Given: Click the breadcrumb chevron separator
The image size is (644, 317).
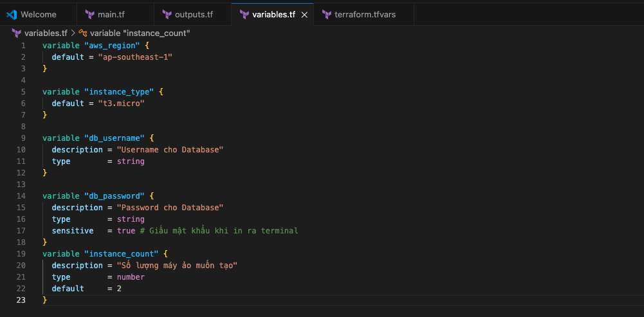Looking at the screenshot, I should 73,33.
